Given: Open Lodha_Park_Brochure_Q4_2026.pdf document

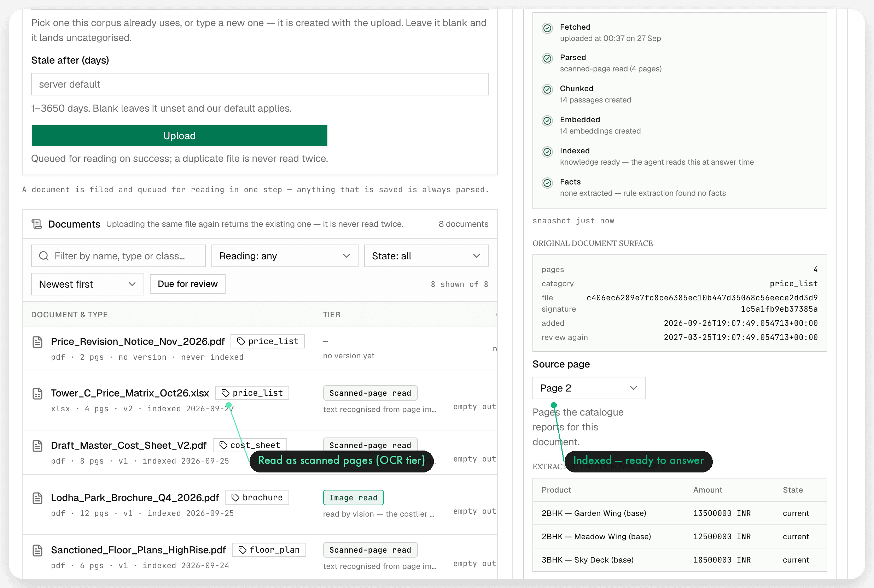Looking at the screenshot, I should tap(135, 498).
